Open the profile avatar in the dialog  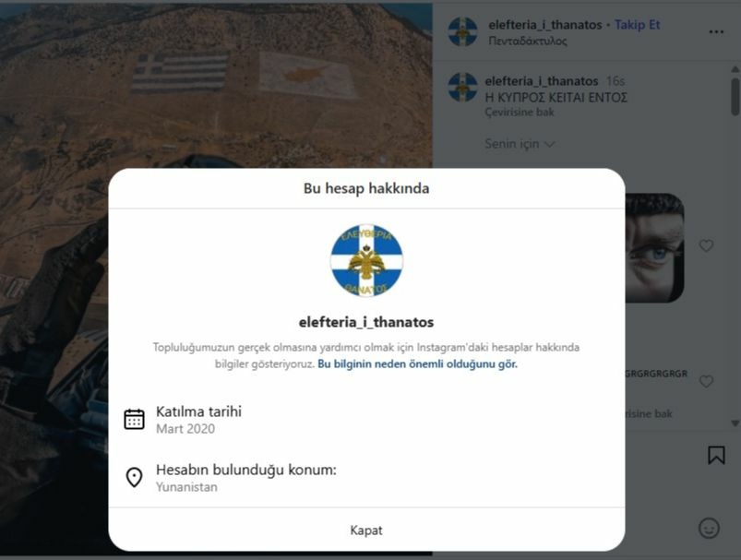[x=366, y=260]
